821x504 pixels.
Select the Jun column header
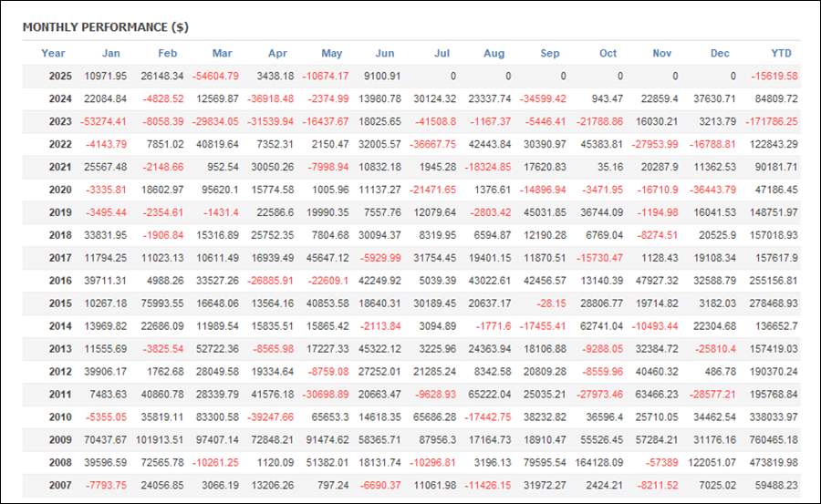(385, 53)
